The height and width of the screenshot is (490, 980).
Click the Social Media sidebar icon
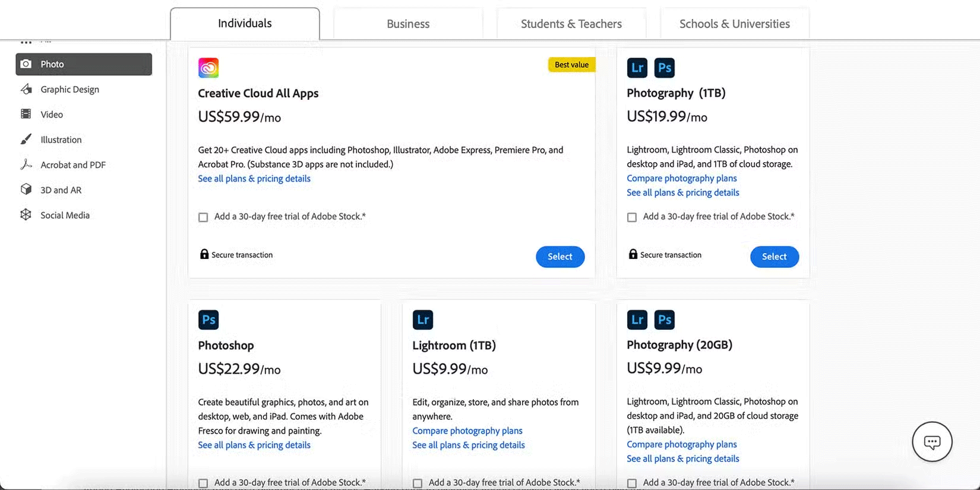[x=26, y=215]
